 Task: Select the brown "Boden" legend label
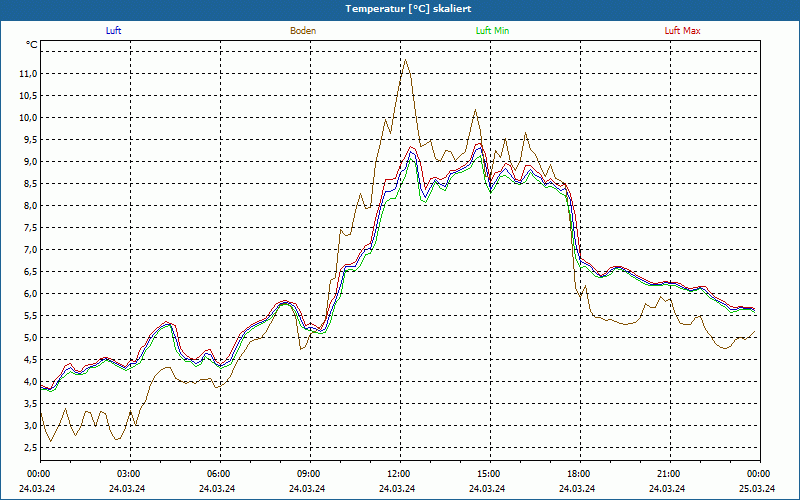pyautogui.click(x=303, y=31)
